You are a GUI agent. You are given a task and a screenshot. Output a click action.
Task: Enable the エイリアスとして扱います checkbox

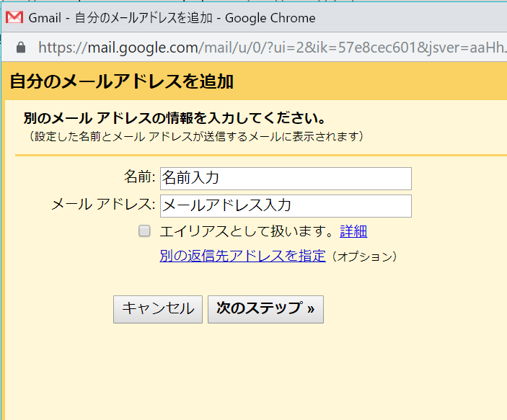144,231
